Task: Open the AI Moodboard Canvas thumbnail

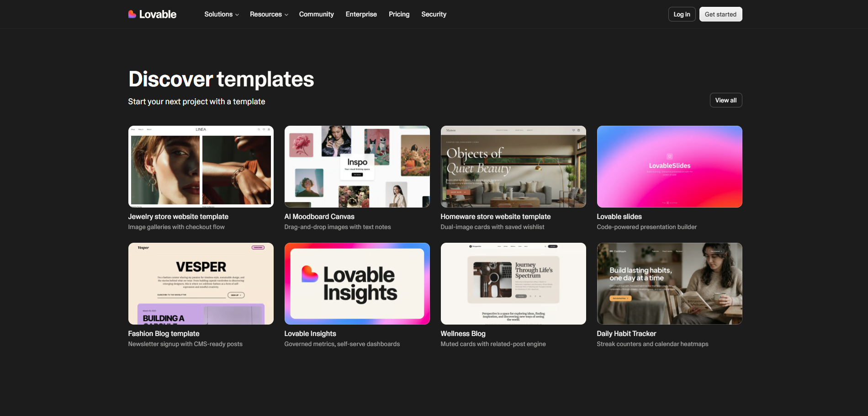Action: coord(357,166)
